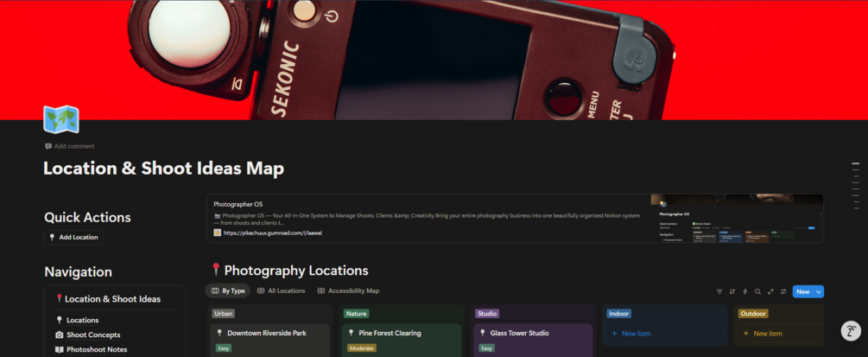The width and height of the screenshot is (868, 357).
Task: Open the Pine Forest Clearing card
Action: pyautogui.click(x=402, y=341)
